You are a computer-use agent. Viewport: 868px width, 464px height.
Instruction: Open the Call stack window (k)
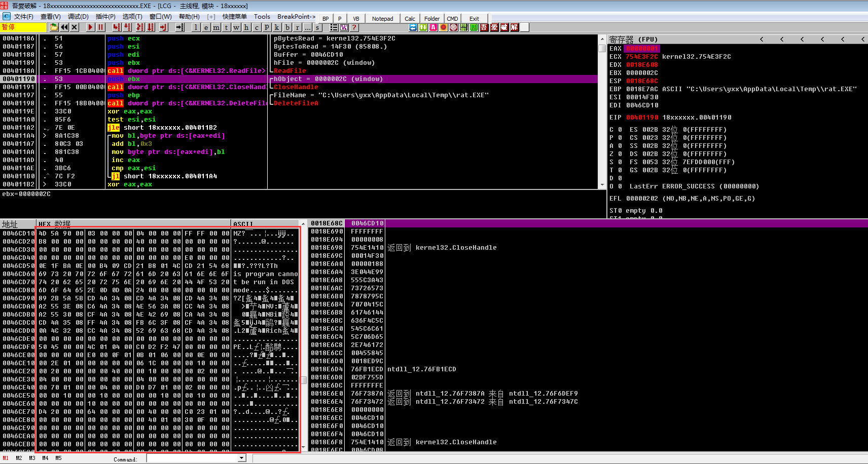pyautogui.click(x=277, y=27)
